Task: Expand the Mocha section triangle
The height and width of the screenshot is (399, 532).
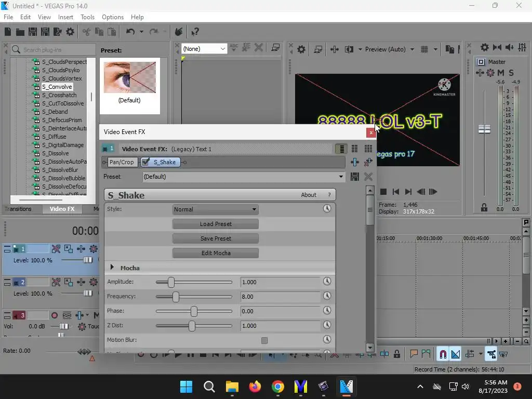Action: click(x=112, y=268)
